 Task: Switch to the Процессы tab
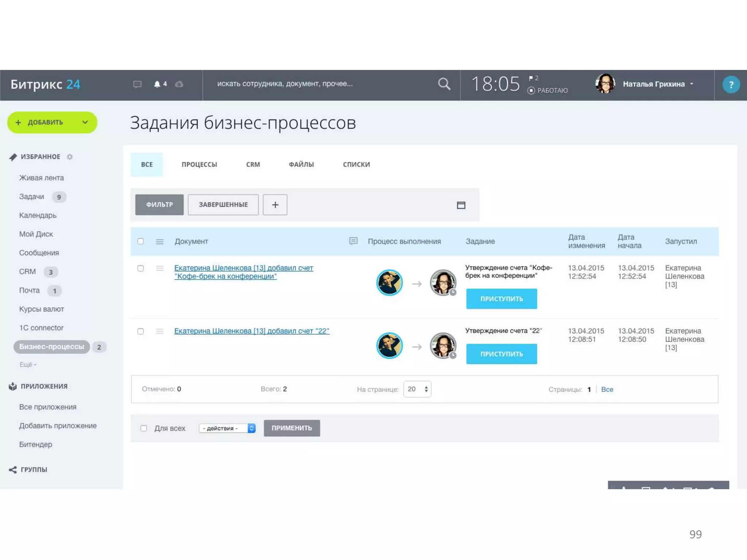pos(199,164)
